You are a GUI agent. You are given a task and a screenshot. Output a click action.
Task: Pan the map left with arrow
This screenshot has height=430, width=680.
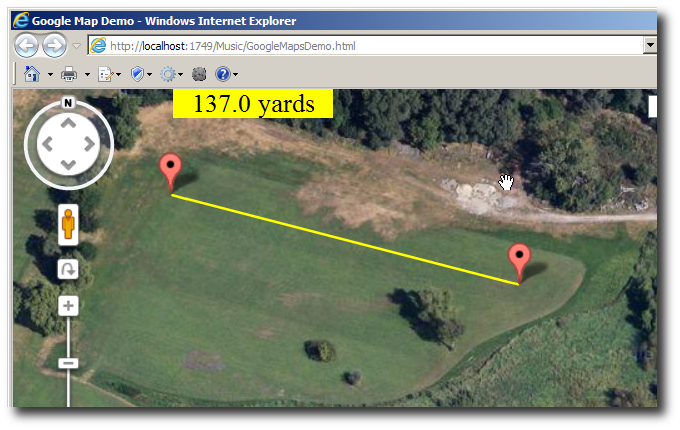(47, 144)
